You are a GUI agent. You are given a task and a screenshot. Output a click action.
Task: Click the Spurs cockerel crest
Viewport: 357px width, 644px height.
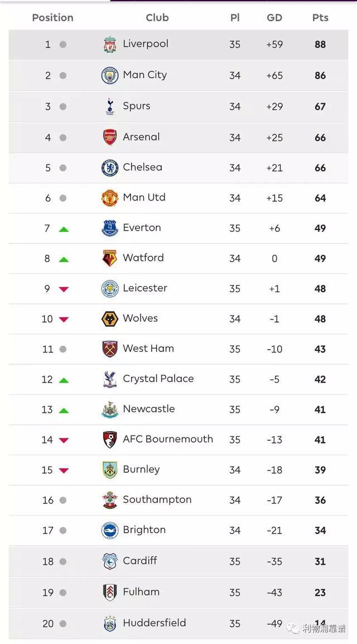tap(109, 106)
